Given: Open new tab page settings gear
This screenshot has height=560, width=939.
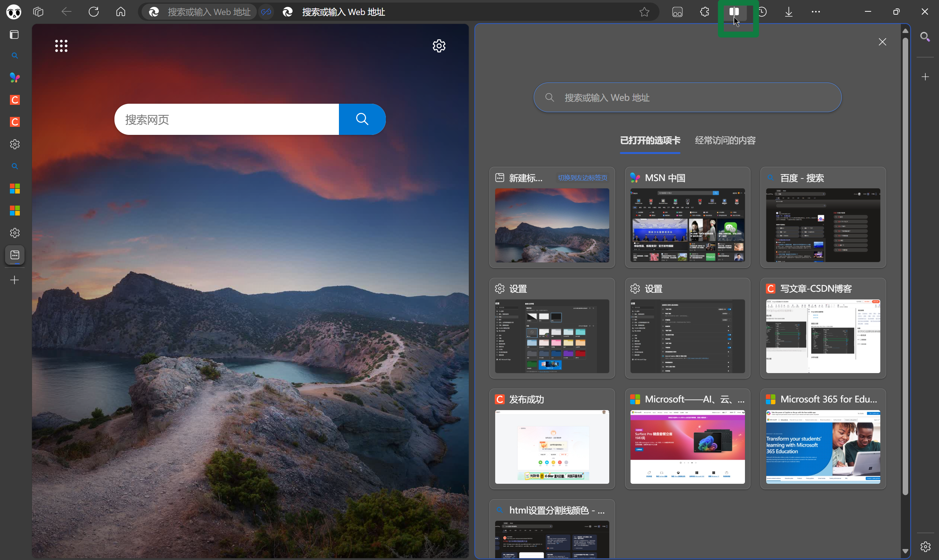Looking at the screenshot, I should (x=439, y=46).
